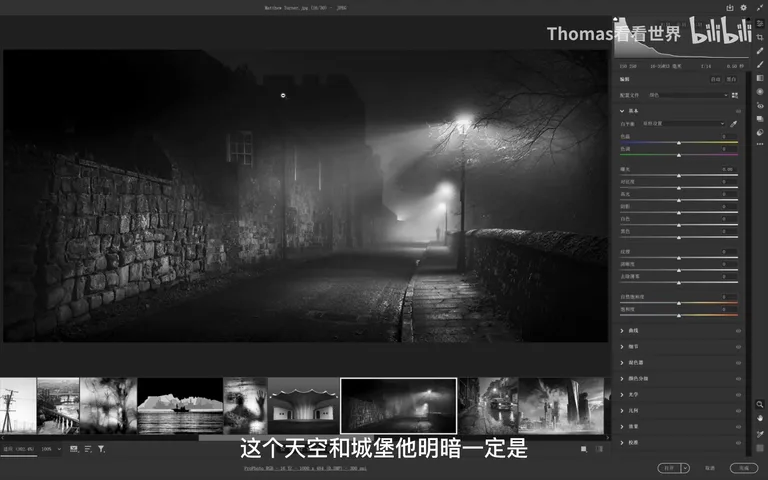The width and height of the screenshot is (768, 480).
Task: Select the hand-on-glass thumbnail in filmstrip
Action: (245, 406)
